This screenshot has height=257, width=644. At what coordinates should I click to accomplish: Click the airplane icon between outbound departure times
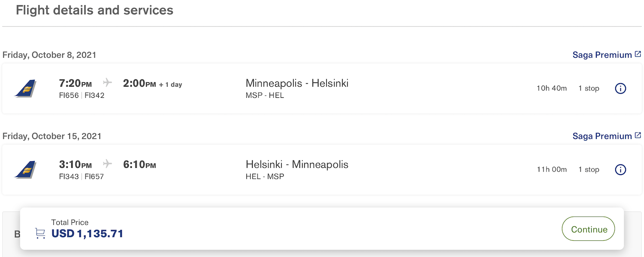click(106, 82)
